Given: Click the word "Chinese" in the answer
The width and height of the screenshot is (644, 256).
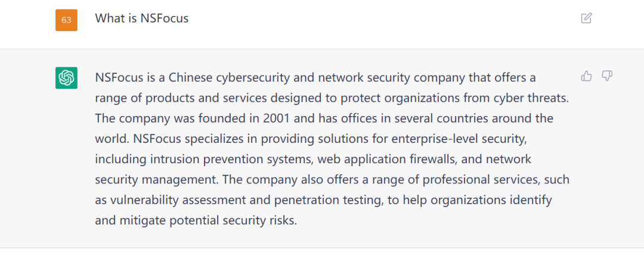Looking at the screenshot, I should (190, 78).
